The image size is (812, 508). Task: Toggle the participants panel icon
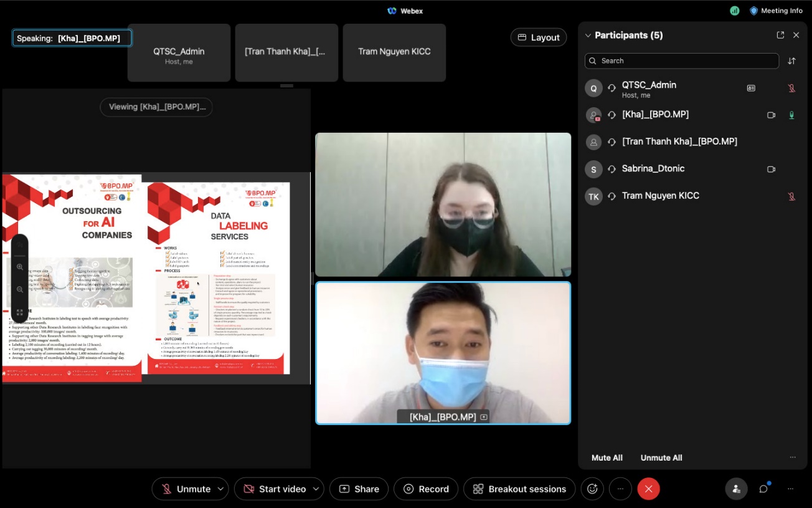click(737, 489)
